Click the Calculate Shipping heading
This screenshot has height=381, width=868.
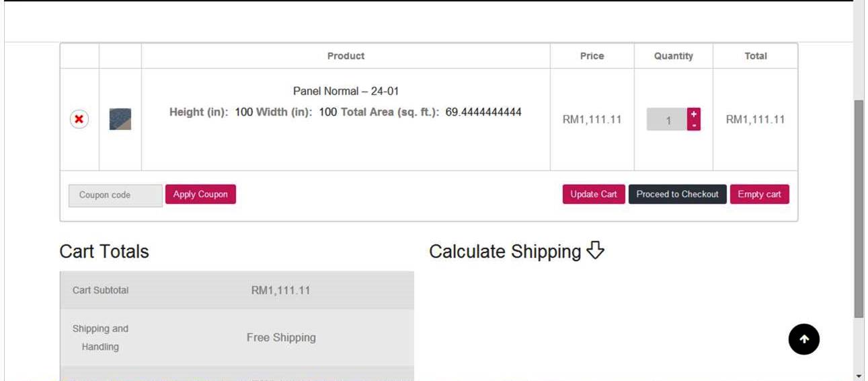pyautogui.click(x=505, y=252)
